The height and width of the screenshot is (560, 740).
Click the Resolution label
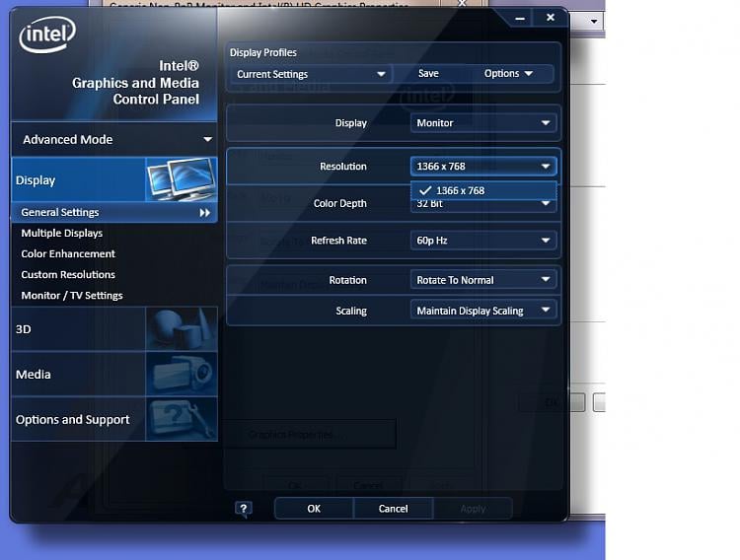[x=343, y=167]
